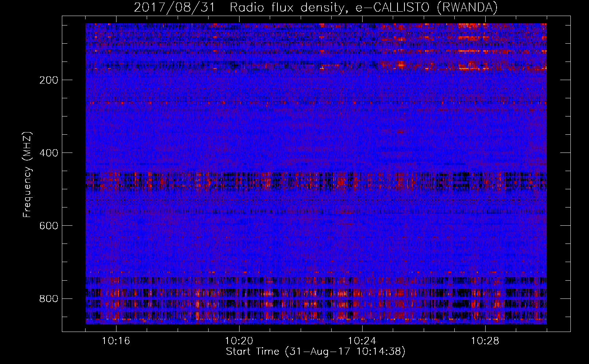The height and width of the screenshot is (364, 589).
Task: Click the 10:24 time tick label
Action: tap(362, 341)
